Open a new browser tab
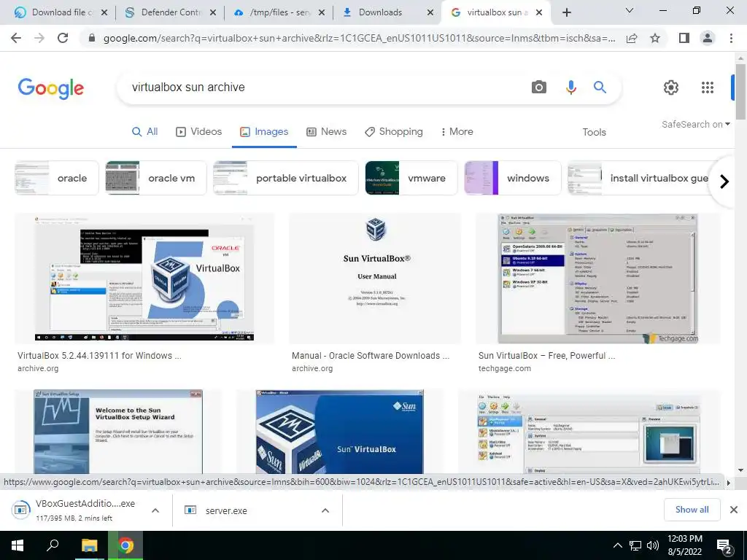The height and width of the screenshot is (560, 747). tap(566, 13)
